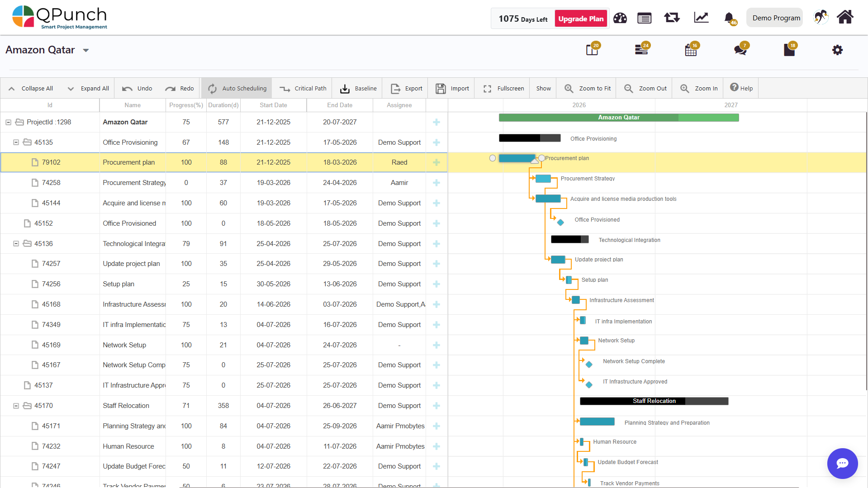The height and width of the screenshot is (488, 868).
Task: Open the notifications bell
Action: click(729, 18)
